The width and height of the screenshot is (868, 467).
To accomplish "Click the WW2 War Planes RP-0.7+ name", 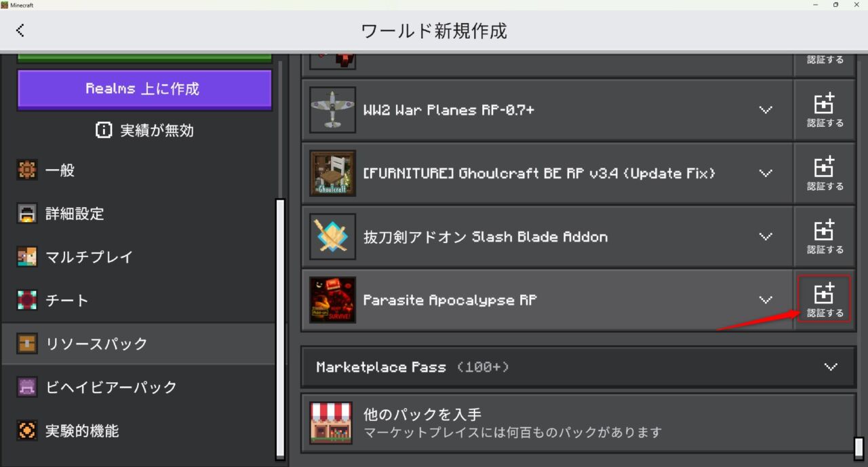I will [x=448, y=110].
